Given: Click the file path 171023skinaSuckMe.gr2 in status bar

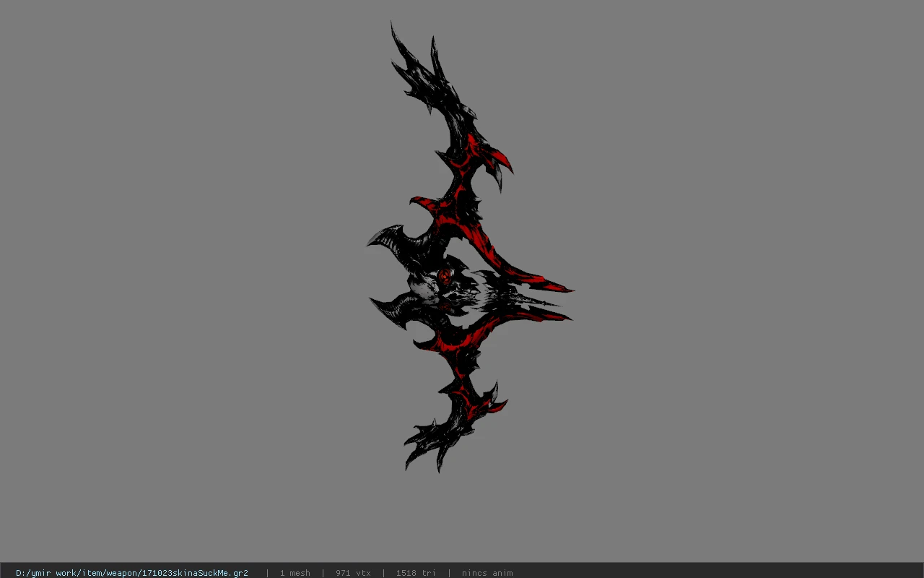Looking at the screenshot, I should coord(132,573).
